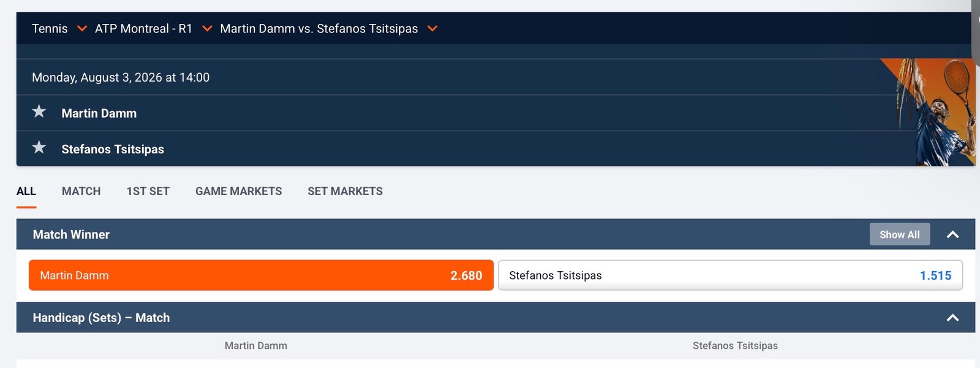The image size is (980, 368).
Task: Switch to the ALL tab
Action: [26, 191]
